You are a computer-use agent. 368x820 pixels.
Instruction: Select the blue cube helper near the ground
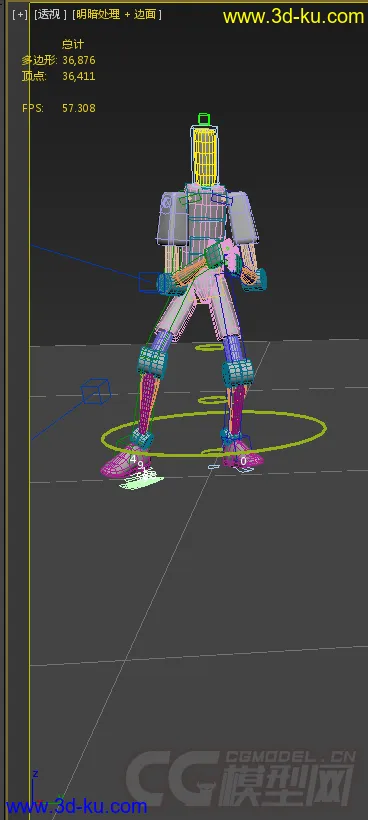(x=96, y=392)
